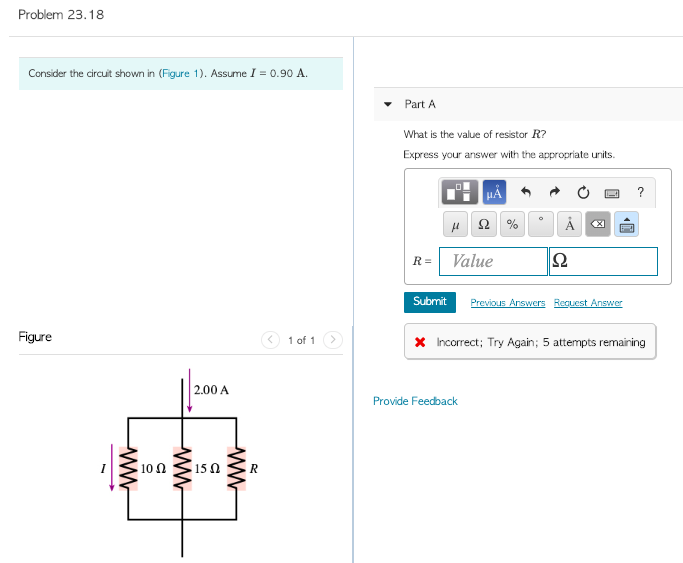
Task: Collapse the Part A section
Action: (388, 104)
